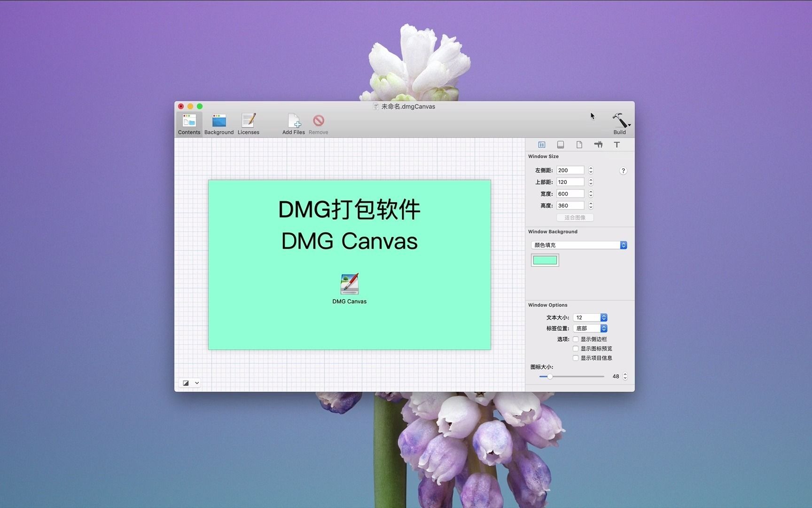This screenshot has height=508, width=812.
Task: Click the Window Background section label
Action: 553,232
